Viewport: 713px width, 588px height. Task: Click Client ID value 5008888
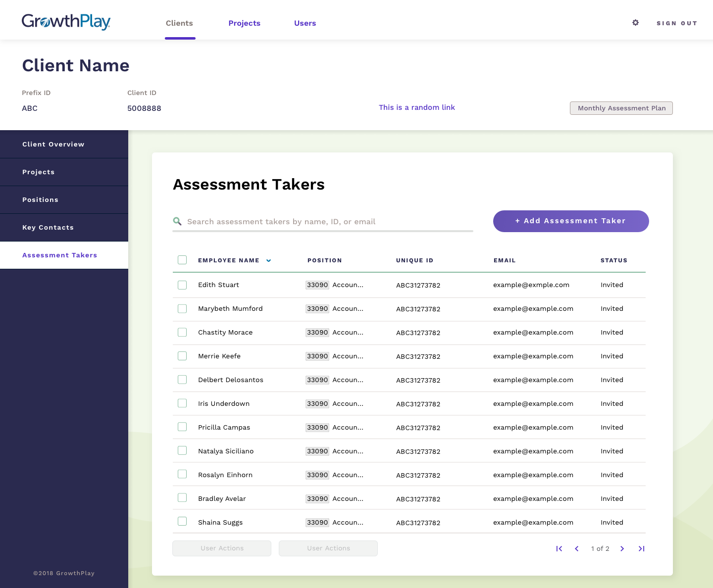(144, 108)
